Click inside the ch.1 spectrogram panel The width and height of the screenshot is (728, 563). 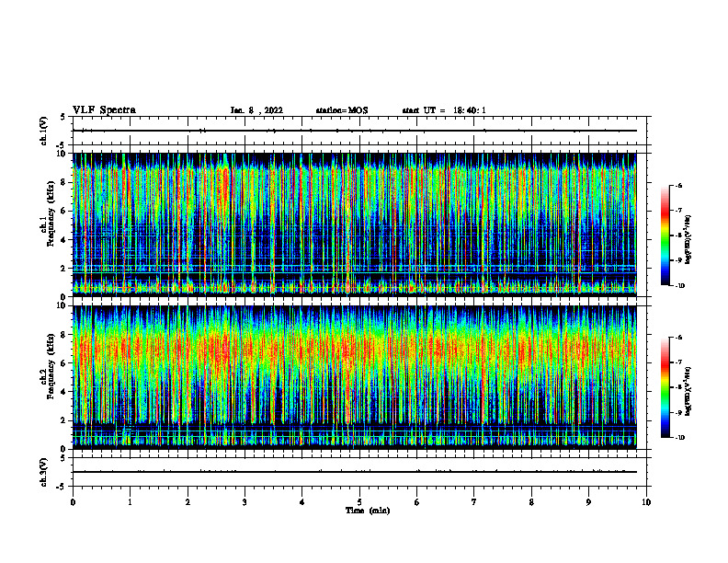(x=355, y=224)
